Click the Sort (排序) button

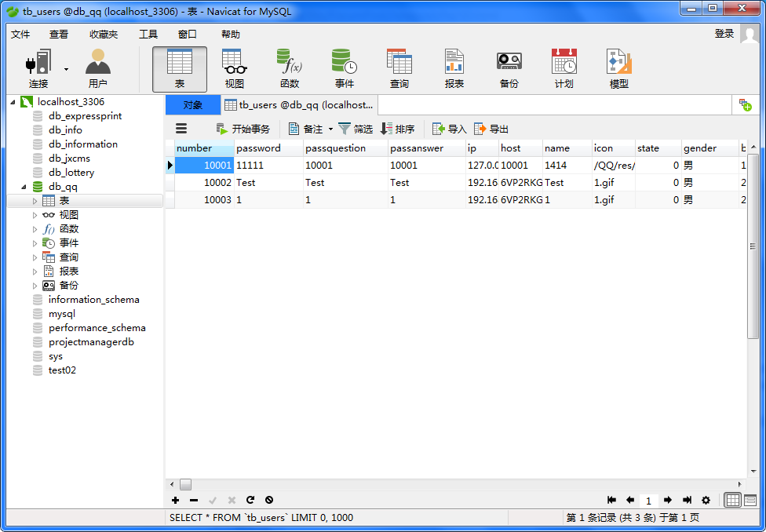398,129
